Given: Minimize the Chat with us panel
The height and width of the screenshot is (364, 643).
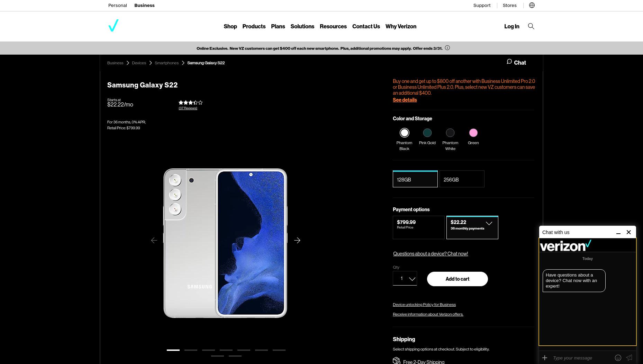Looking at the screenshot, I should (618, 233).
